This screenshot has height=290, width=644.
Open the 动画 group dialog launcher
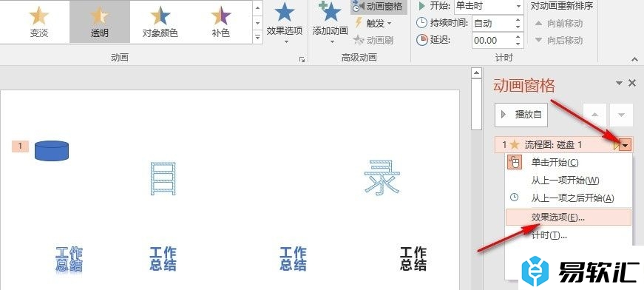(302, 60)
